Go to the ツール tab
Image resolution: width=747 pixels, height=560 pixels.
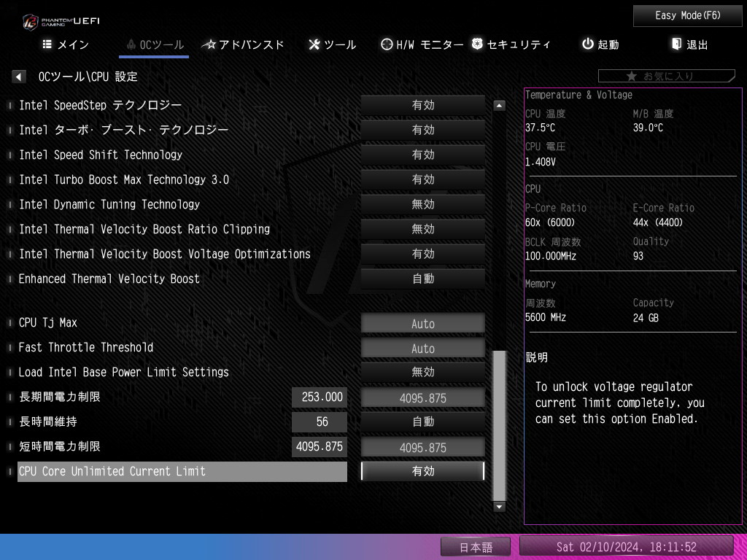[x=333, y=44]
